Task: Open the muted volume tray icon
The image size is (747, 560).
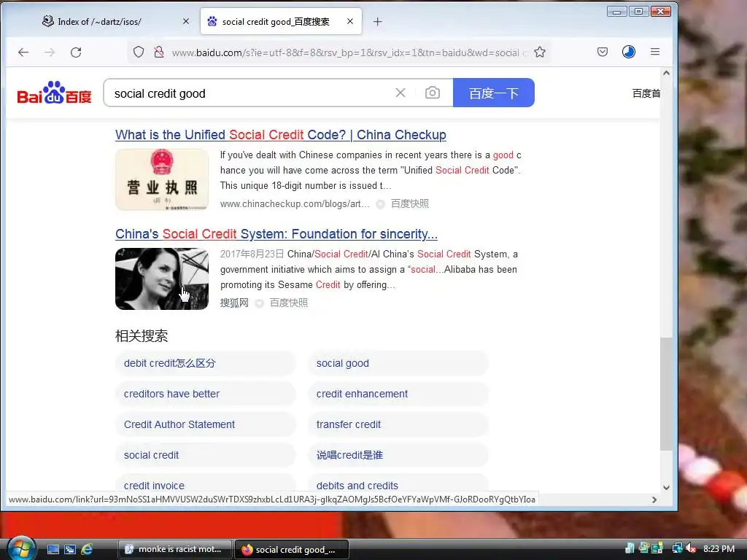Action: pyautogui.click(x=691, y=548)
